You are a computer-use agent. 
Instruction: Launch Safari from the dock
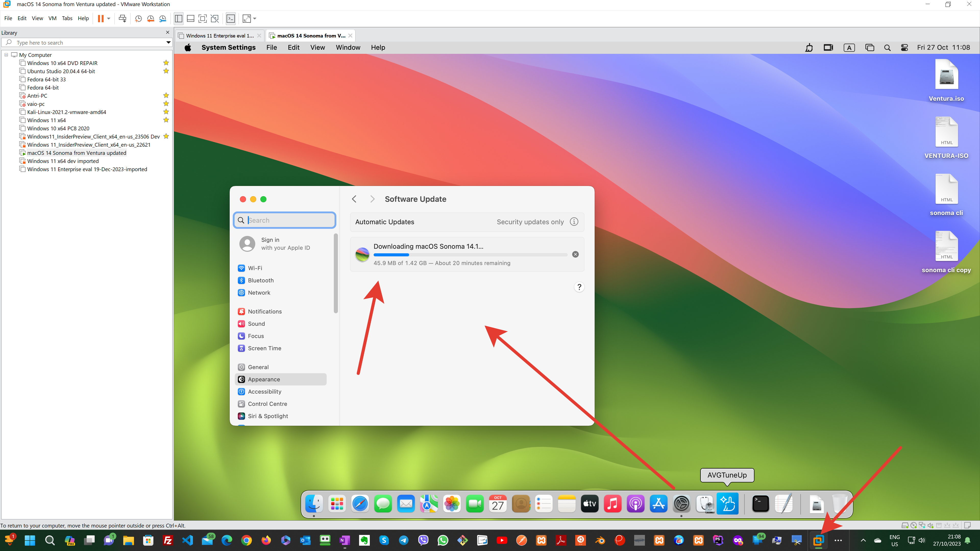coord(360,504)
